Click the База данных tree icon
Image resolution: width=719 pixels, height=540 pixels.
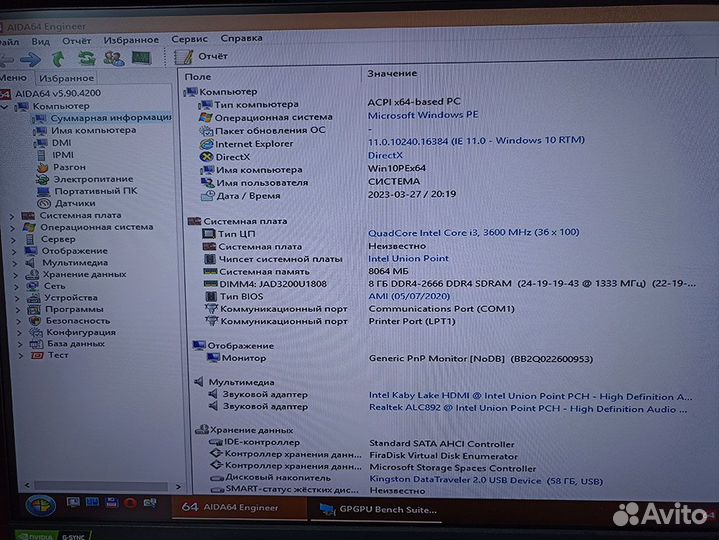36,344
